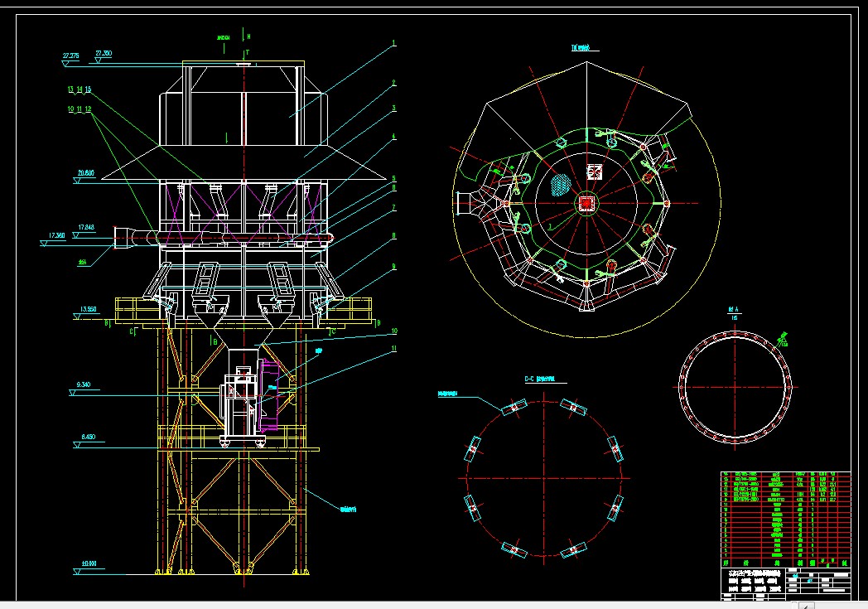Select the 13.550 elevation label
Image resolution: width=868 pixels, height=609 pixels.
tap(88, 309)
